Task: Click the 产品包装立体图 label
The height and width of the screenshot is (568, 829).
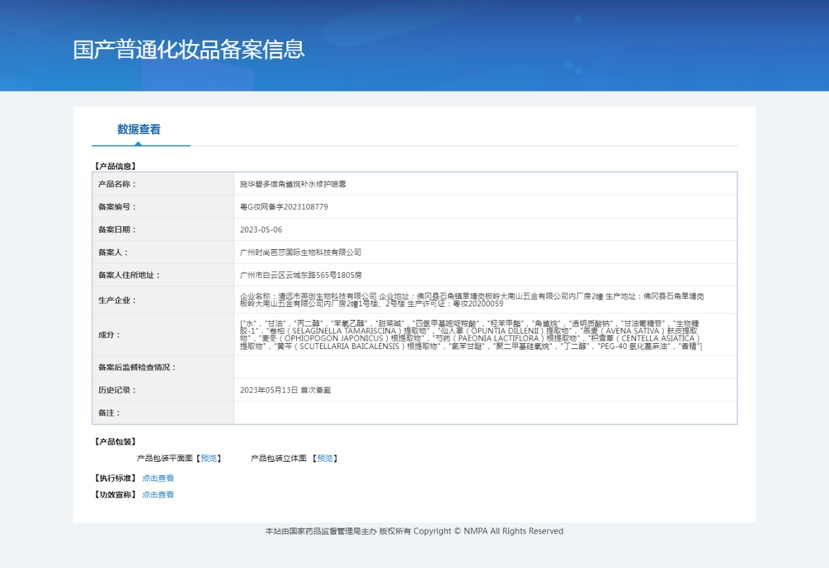Action: click(x=279, y=459)
